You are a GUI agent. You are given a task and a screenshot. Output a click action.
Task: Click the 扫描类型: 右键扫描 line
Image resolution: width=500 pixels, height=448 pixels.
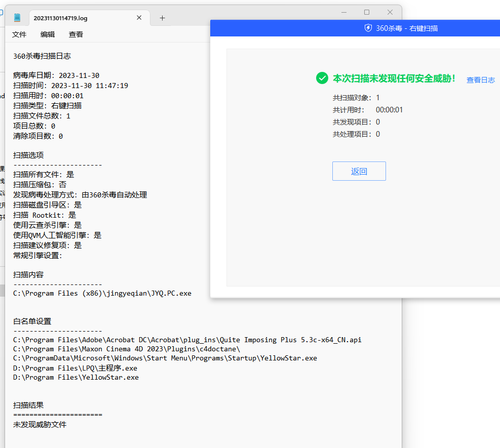(x=48, y=106)
